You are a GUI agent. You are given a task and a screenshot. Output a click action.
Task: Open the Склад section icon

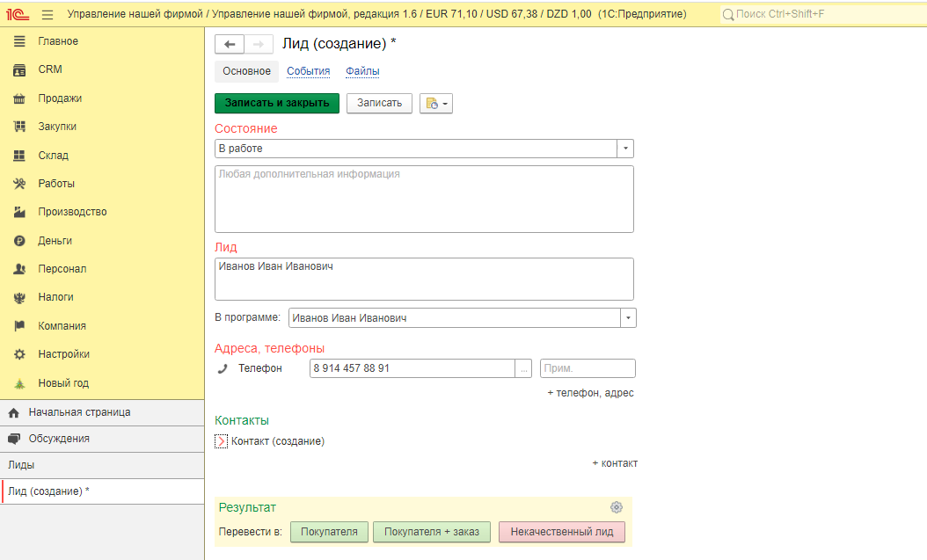tap(19, 156)
